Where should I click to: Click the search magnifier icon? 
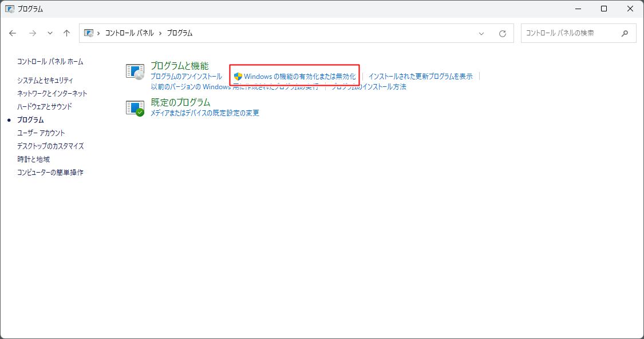[625, 33]
